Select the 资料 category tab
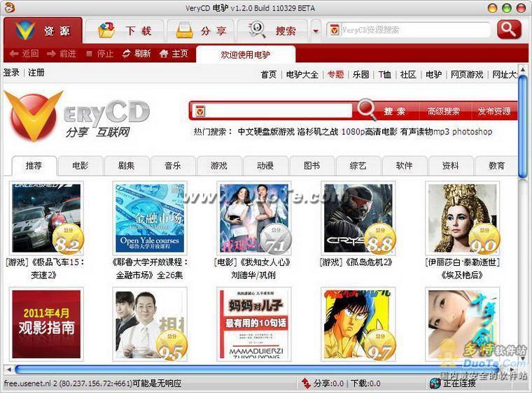This screenshot has height=393, width=532. tap(450, 166)
